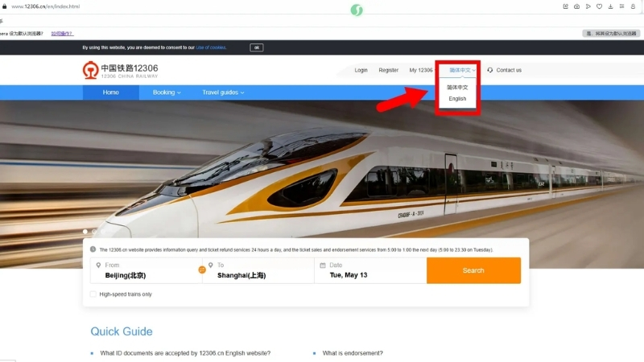Click the location pin icon in From field

coord(98,265)
